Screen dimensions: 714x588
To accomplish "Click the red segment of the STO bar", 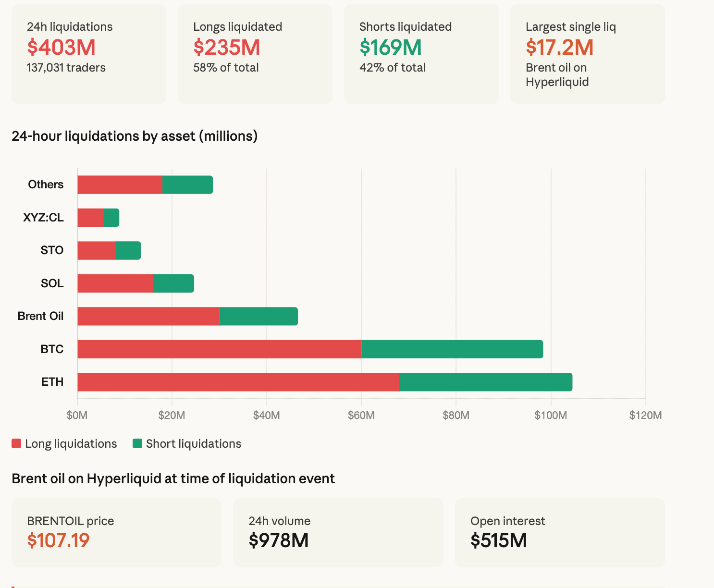I will (x=96, y=251).
